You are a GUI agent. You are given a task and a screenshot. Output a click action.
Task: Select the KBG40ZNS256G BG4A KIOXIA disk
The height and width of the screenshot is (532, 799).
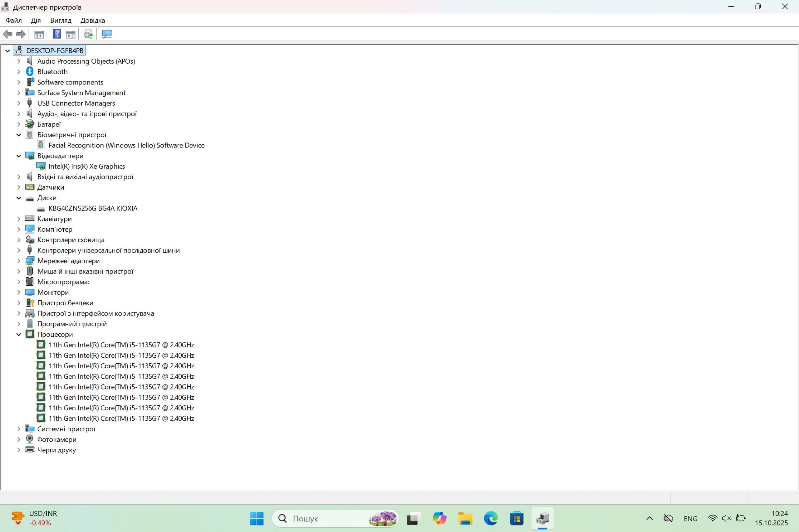tap(93, 208)
